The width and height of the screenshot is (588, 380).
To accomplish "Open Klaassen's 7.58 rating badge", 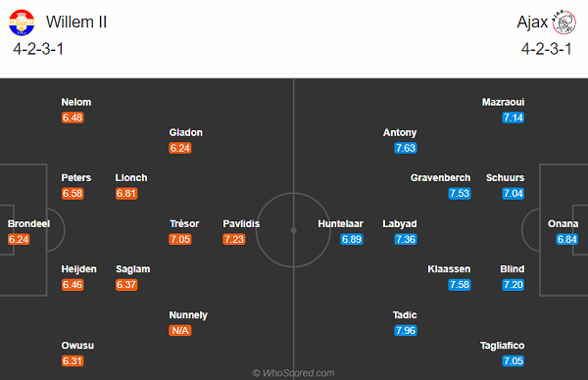I will coord(460,285).
